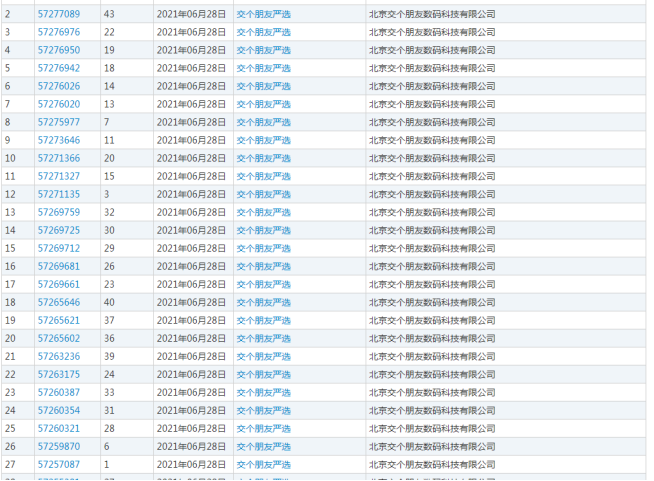This screenshot has height=481, width=654.
Task: Select registration number 57269712
Action: [58, 248]
